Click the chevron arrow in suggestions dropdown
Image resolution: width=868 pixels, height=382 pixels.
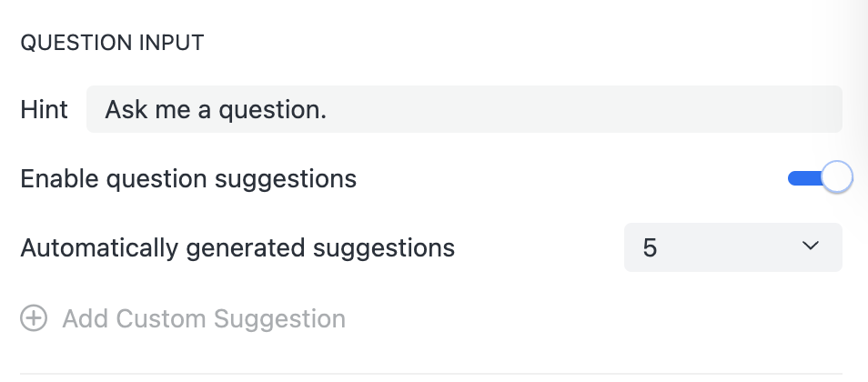click(811, 246)
